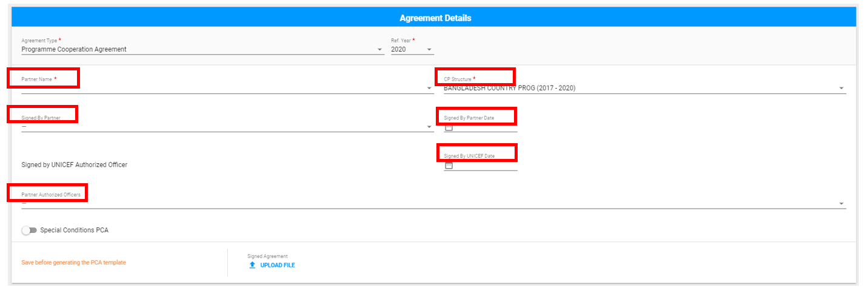Click the "Special Conditions PCA" label
Viewport: 868px width, 290px height.
[x=74, y=231]
